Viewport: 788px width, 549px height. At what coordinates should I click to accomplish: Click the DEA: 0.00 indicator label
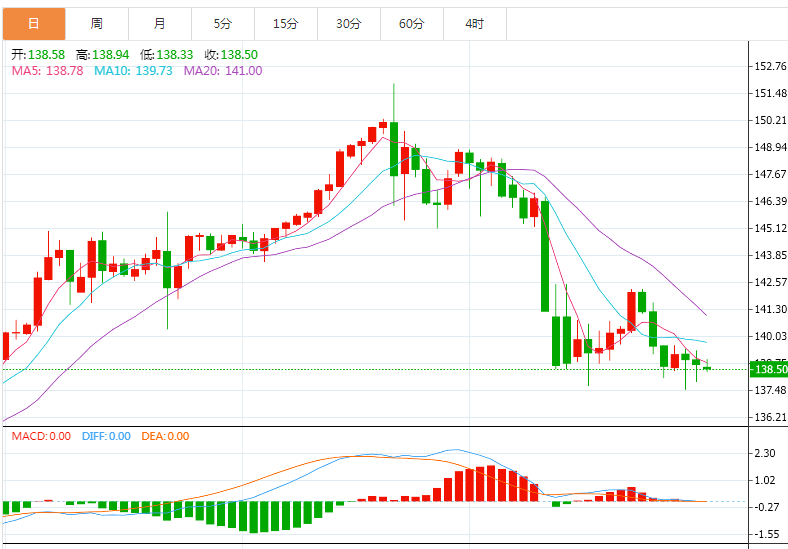165,436
